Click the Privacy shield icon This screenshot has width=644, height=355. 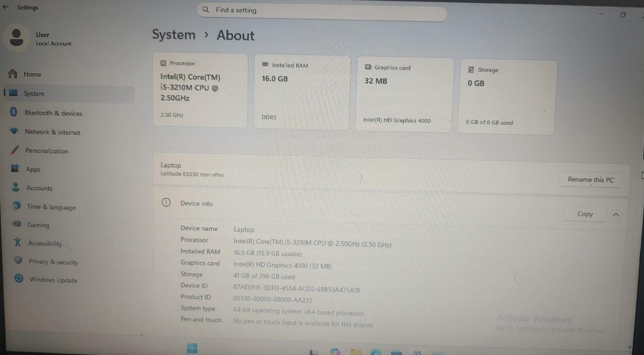point(18,260)
